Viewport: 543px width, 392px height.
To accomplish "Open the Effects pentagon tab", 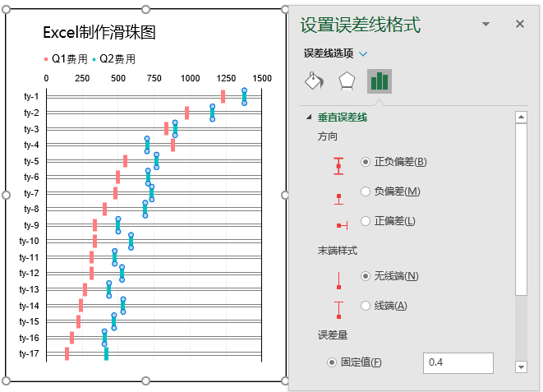I will point(347,81).
